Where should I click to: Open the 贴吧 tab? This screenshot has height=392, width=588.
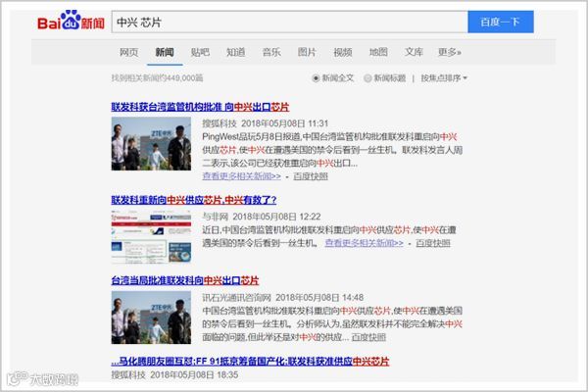200,52
